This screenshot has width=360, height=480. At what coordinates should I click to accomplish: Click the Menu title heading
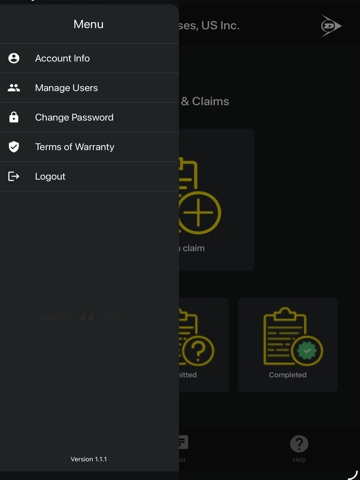pyautogui.click(x=89, y=24)
